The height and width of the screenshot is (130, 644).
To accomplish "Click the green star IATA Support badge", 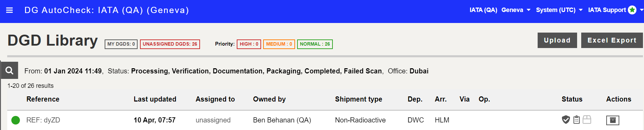I will [x=632, y=10].
